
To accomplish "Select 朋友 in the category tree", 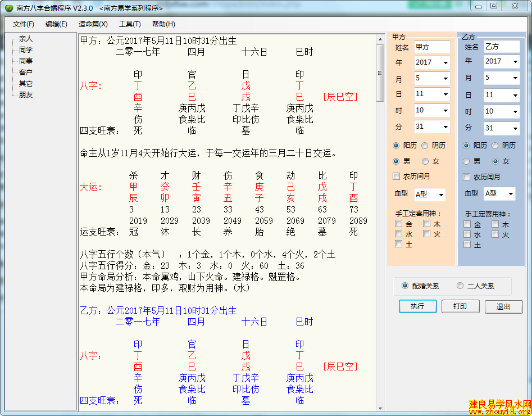I will pyautogui.click(x=26, y=95).
